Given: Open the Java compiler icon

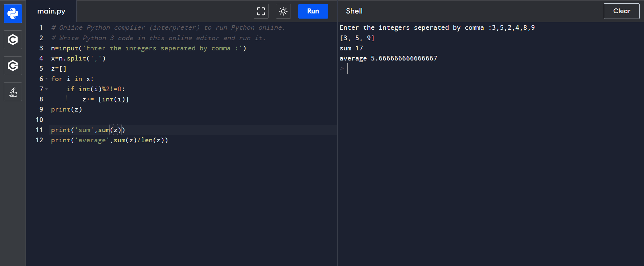Looking at the screenshot, I should click(13, 92).
